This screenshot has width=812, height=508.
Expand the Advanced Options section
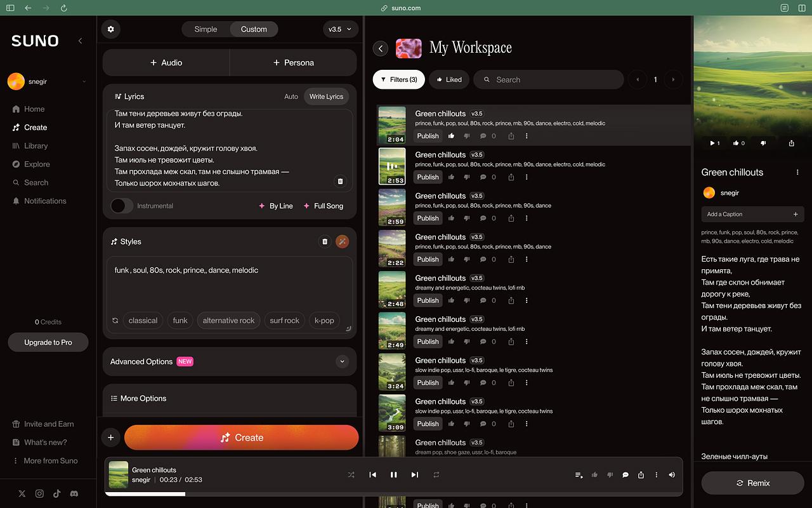(x=342, y=361)
